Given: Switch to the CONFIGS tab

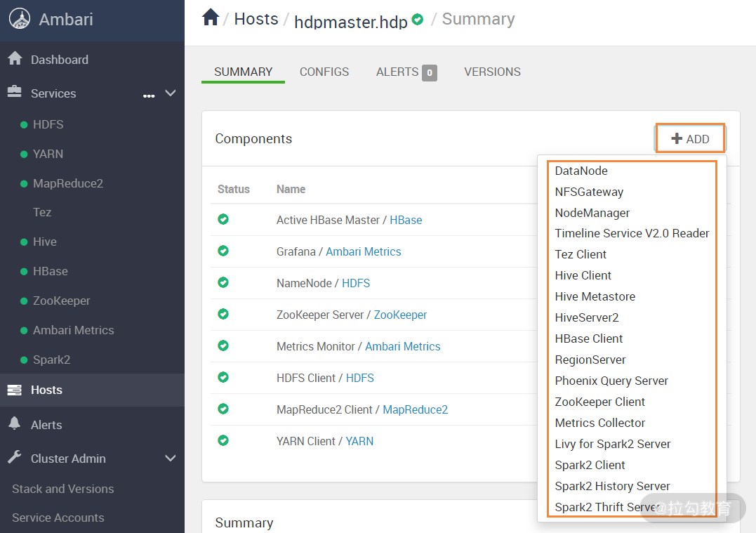Looking at the screenshot, I should coord(324,72).
